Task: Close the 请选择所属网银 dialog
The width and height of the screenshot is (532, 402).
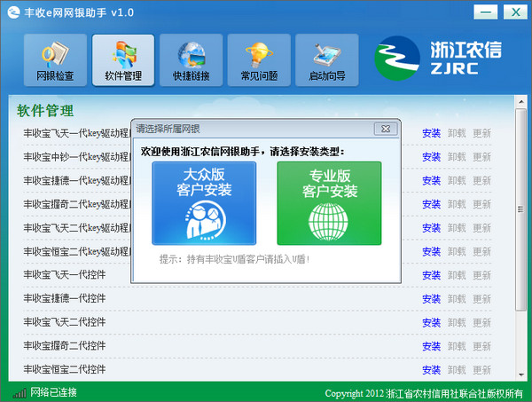Action: (x=385, y=129)
